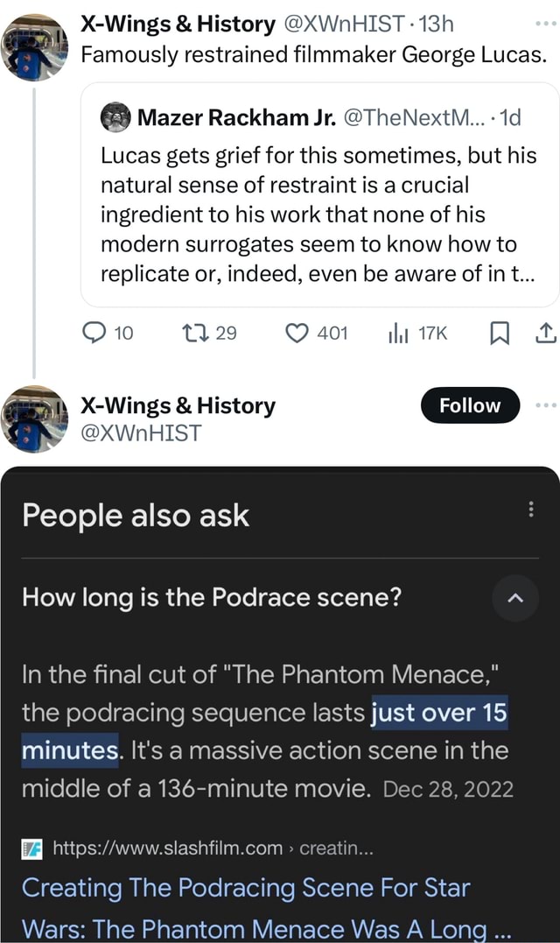
Task: Collapse the Podrace scene answer
Action: click(516, 599)
